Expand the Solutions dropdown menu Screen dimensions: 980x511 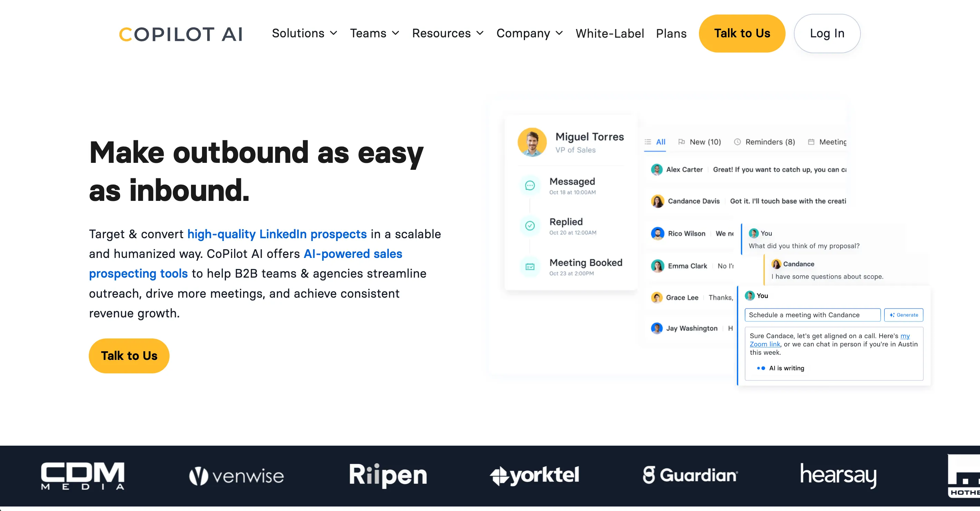pyautogui.click(x=304, y=34)
